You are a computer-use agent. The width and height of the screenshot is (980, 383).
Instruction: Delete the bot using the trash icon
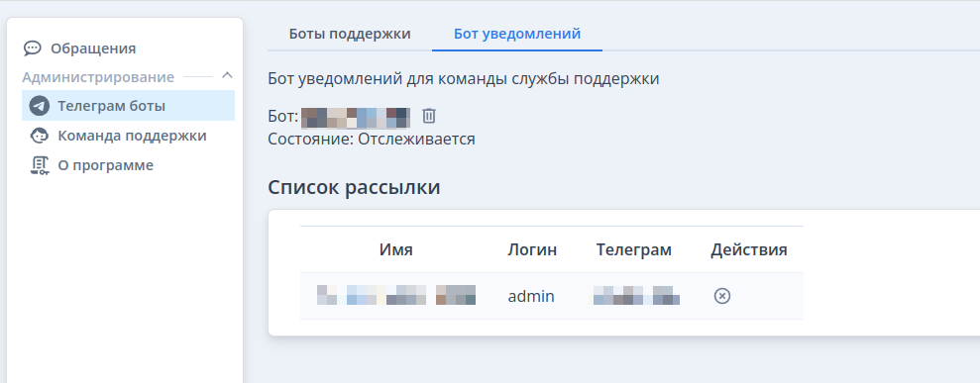429,116
